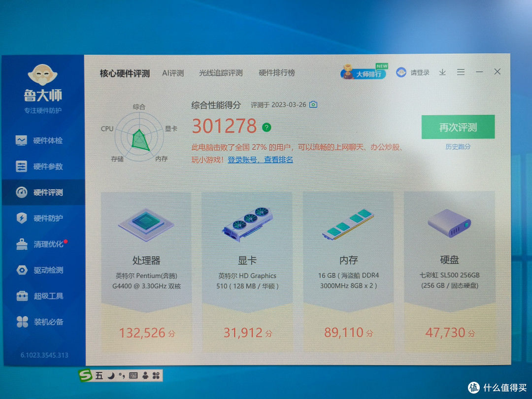Open the 大师排行 trophy badge
532x399 pixels.
pos(364,71)
